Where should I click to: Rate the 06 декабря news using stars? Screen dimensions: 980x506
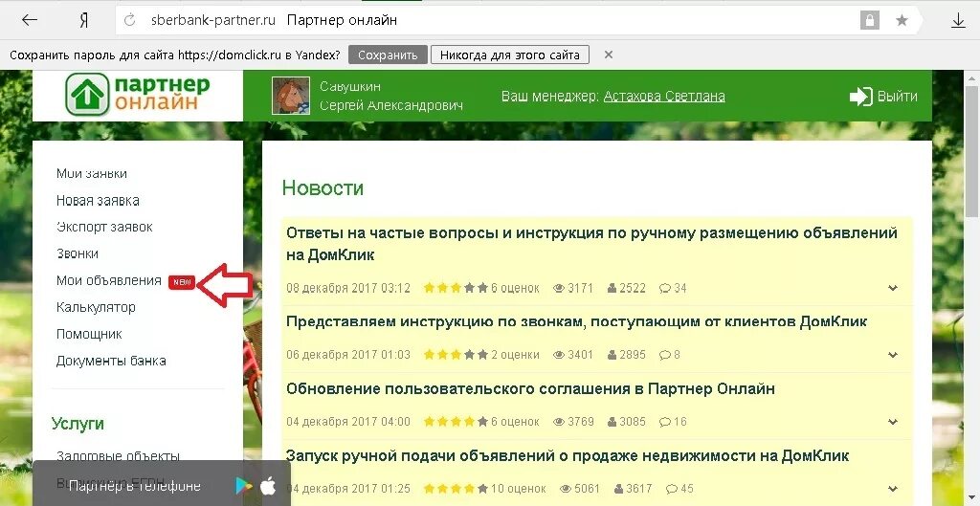point(456,355)
